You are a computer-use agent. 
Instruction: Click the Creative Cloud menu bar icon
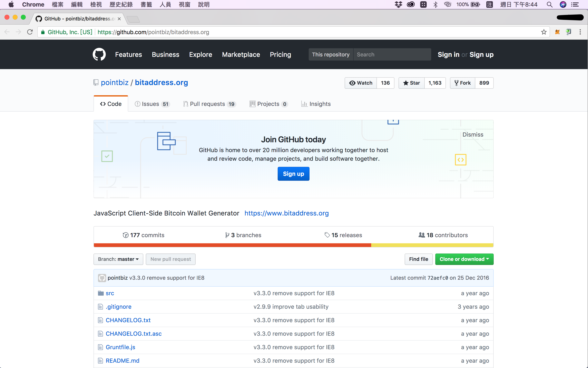point(411,4)
